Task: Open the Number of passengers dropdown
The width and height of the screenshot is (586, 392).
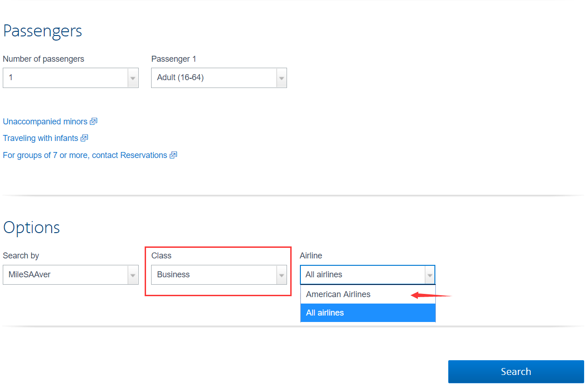Action: 70,78
